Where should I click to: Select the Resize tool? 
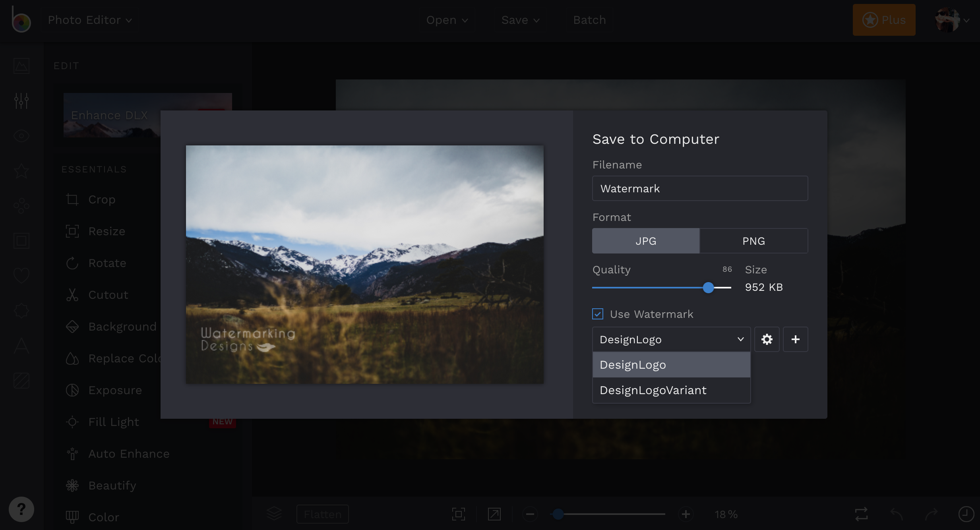95,231
